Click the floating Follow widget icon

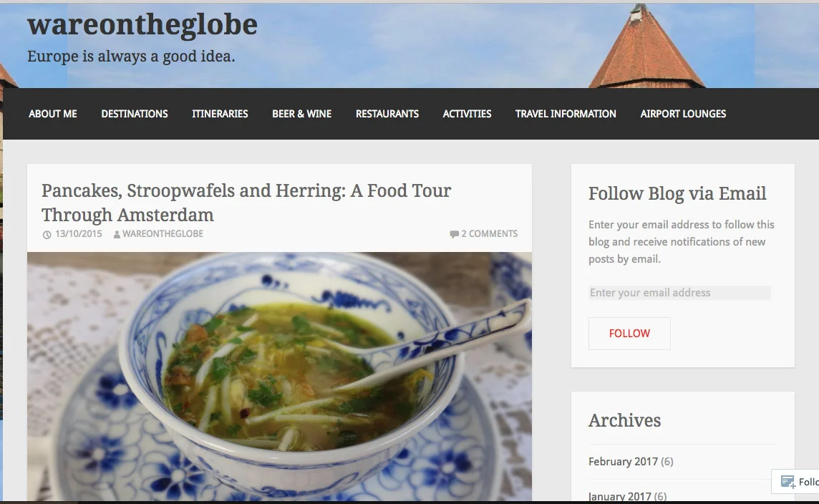787,482
